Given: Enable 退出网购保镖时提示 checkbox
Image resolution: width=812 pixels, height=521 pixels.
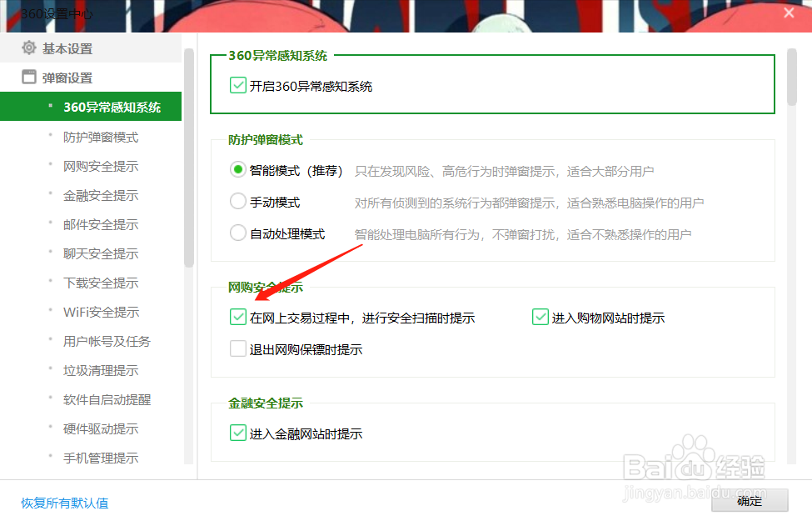Looking at the screenshot, I should pyautogui.click(x=237, y=348).
